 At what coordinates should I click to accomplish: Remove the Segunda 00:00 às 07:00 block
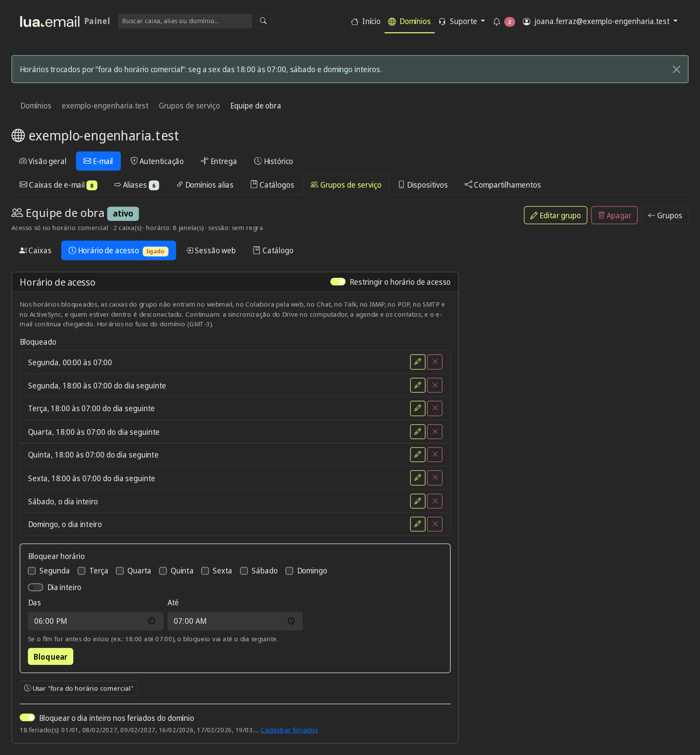tap(435, 362)
